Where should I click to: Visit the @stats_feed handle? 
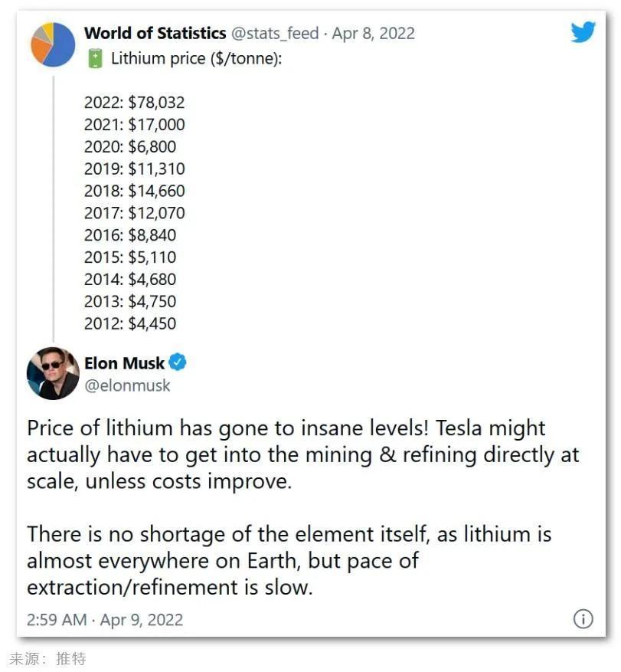tap(275, 34)
